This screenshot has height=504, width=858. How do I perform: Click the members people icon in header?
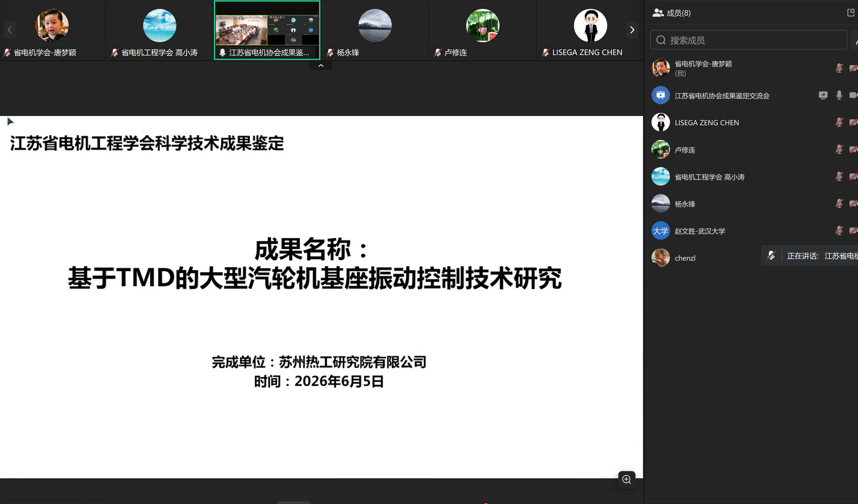pos(658,13)
